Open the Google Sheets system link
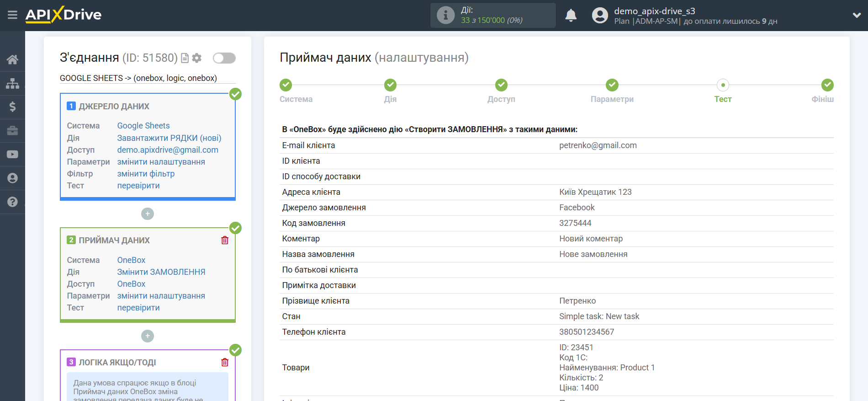The height and width of the screenshot is (401, 868). (x=143, y=126)
